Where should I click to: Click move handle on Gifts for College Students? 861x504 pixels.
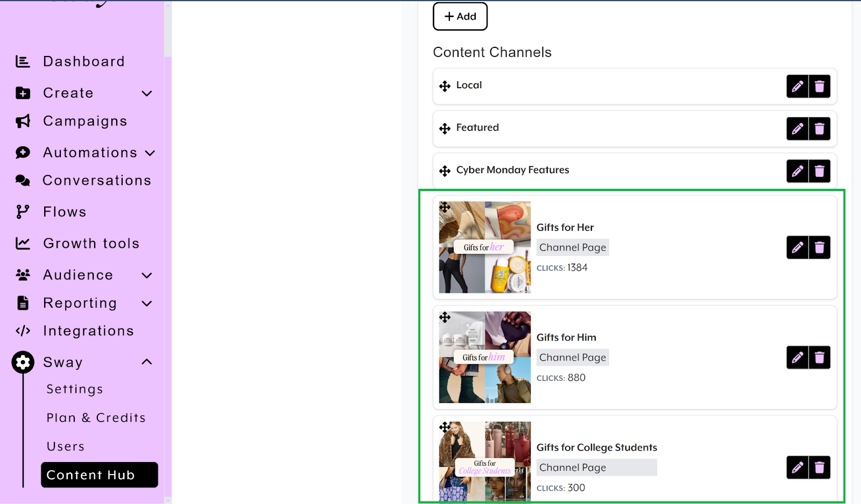click(x=444, y=427)
